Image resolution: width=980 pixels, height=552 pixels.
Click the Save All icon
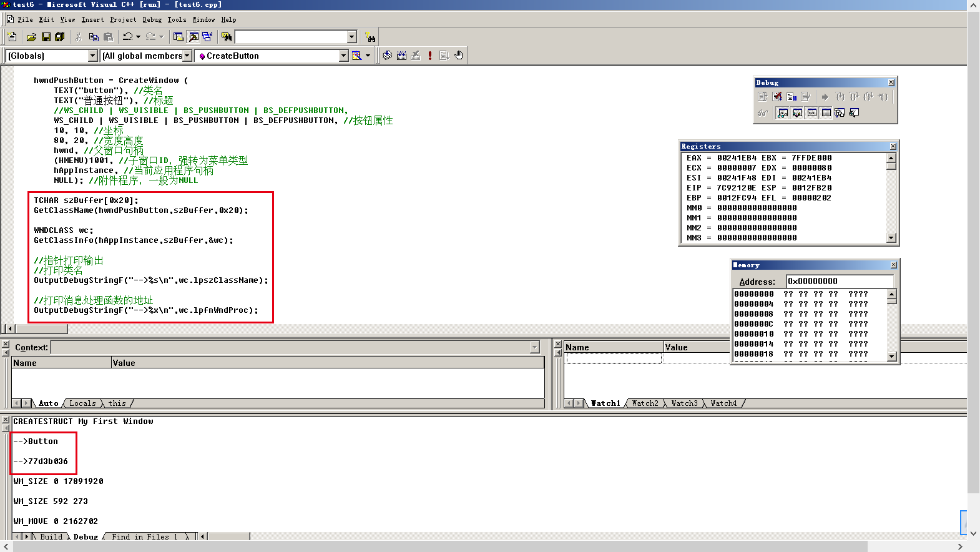60,37
